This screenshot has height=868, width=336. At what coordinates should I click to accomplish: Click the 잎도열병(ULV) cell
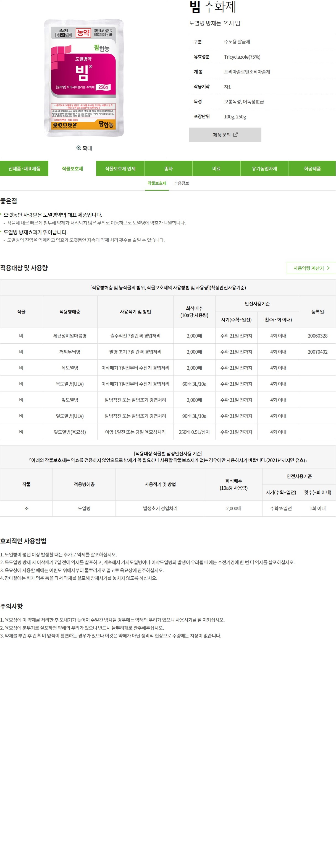(x=70, y=416)
